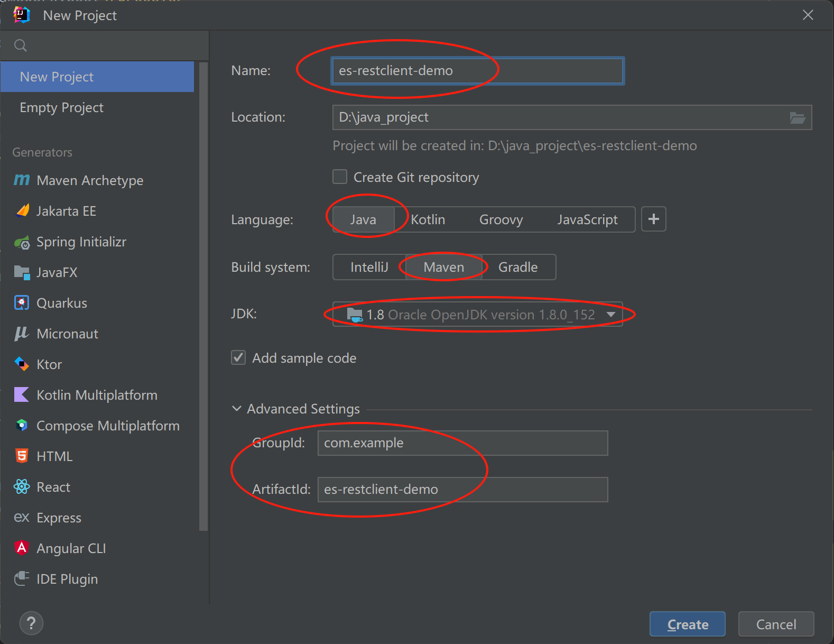Open the Jakarta EE generator
Image resolution: width=834 pixels, height=644 pixels.
(97, 211)
